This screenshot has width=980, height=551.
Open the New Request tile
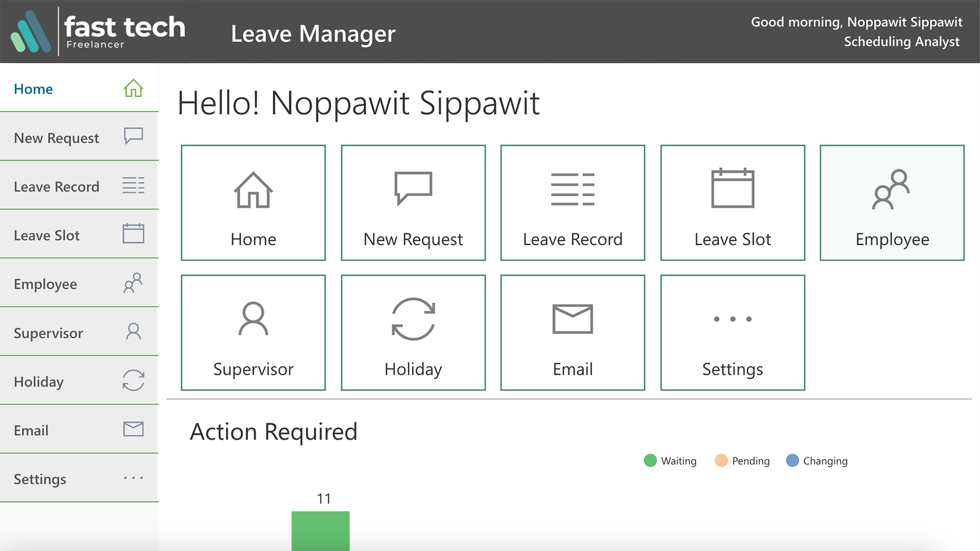413,203
